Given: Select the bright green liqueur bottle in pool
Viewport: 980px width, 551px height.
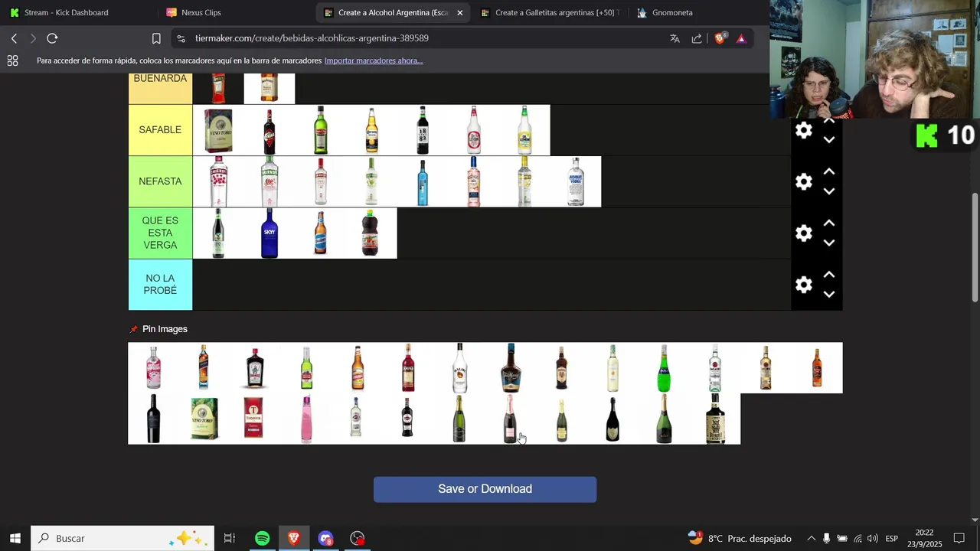Looking at the screenshot, I should pos(664,367).
